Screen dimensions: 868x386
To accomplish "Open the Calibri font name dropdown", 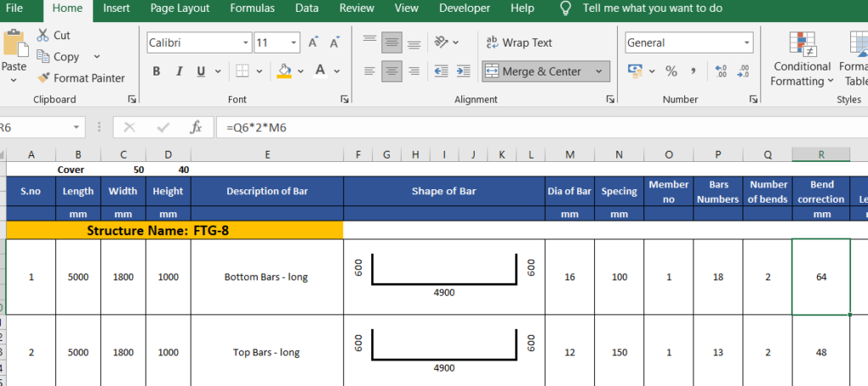I will tap(246, 42).
